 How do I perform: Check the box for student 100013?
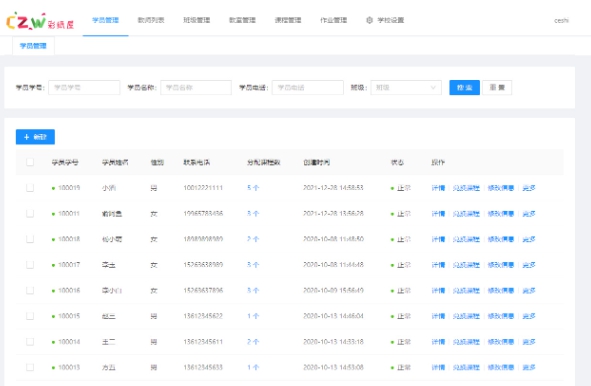coord(30,367)
